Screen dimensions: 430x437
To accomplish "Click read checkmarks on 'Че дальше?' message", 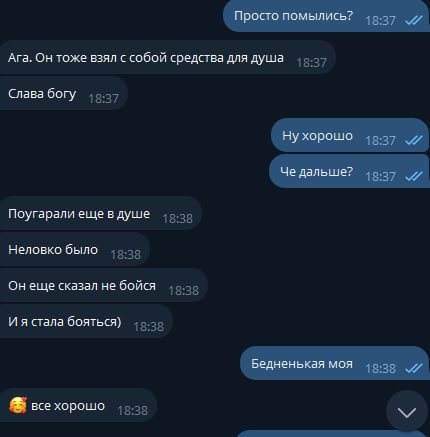I will pos(414,176).
